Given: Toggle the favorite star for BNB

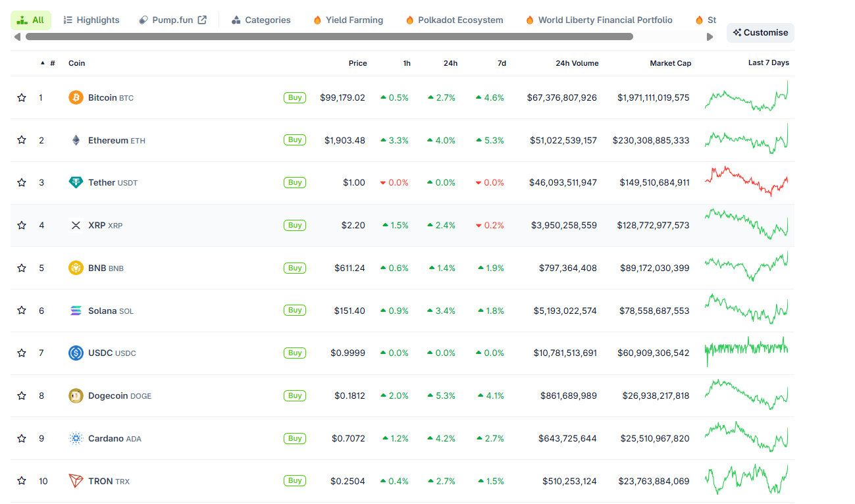Looking at the screenshot, I should (x=21, y=268).
